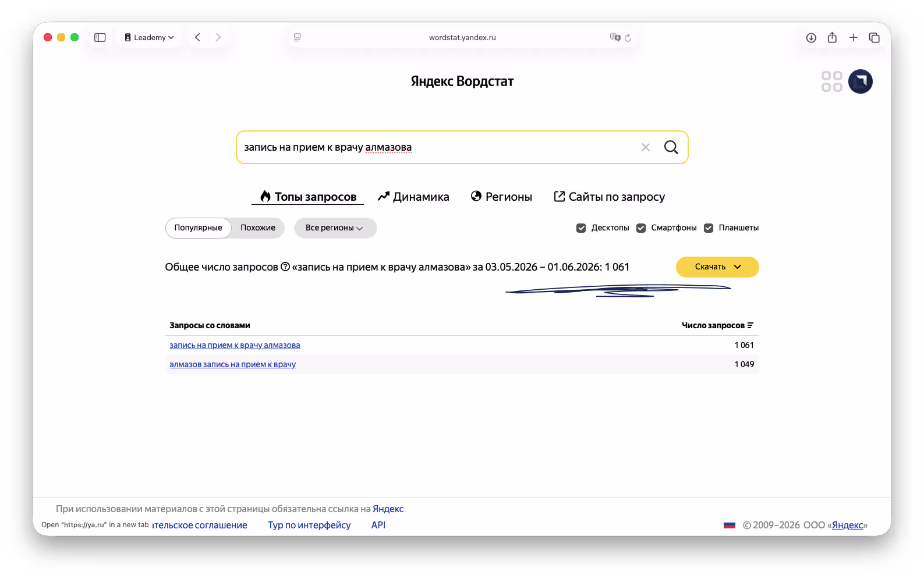The width and height of the screenshot is (924, 579).
Task: Open the Тур по интерфейсу link
Action: [309, 525]
